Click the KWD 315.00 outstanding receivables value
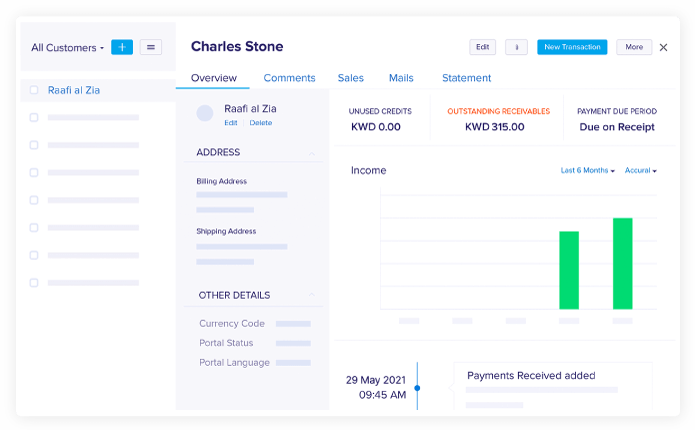695x430 pixels. click(x=495, y=127)
